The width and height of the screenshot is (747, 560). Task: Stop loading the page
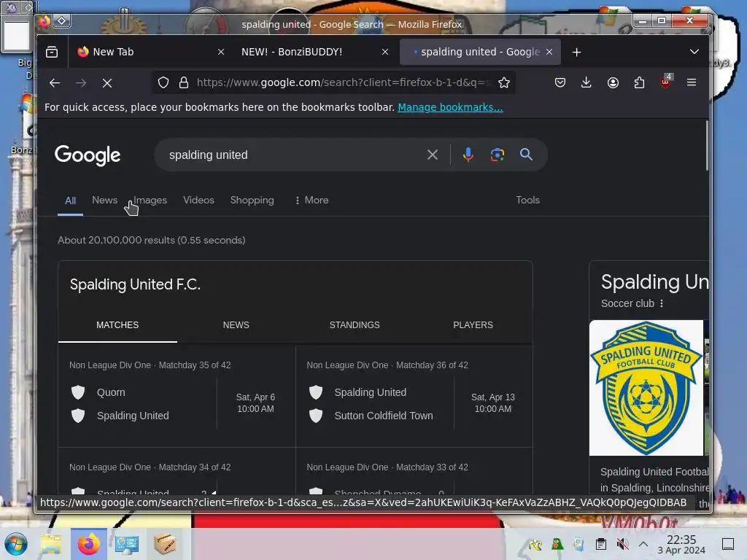tap(107, 83)
